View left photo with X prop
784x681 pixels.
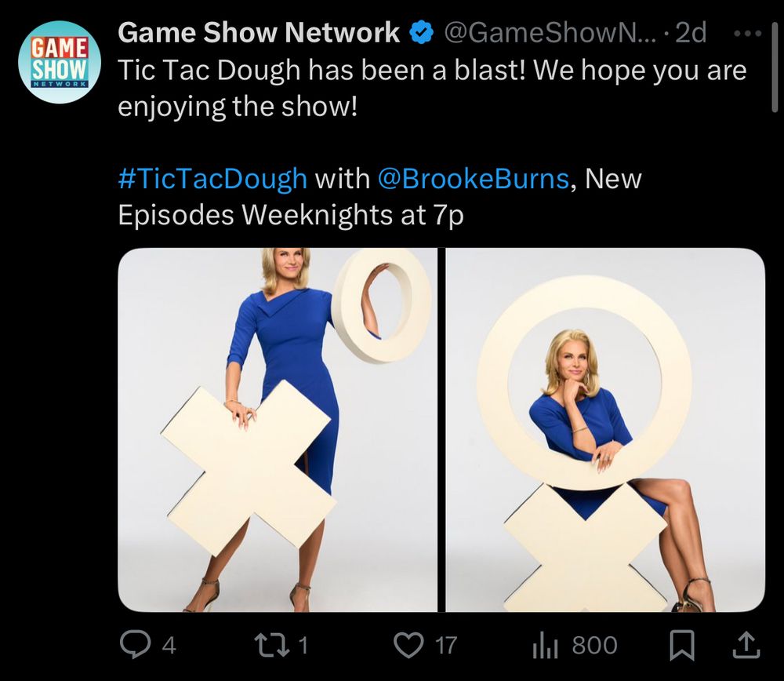point(278,430)
